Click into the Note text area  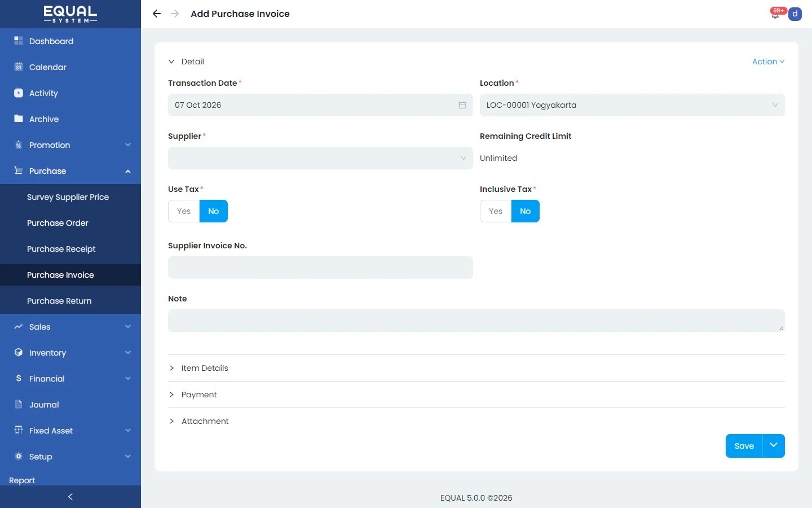pyautogui.click(x=476, y=321)
